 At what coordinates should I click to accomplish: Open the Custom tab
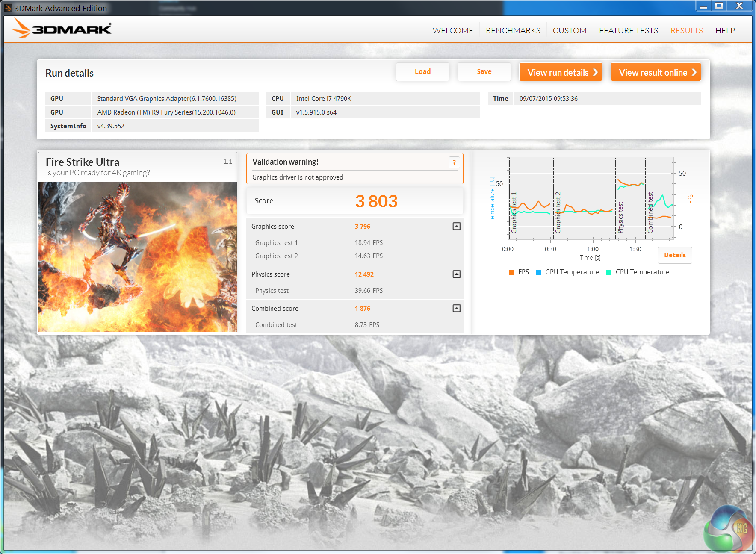click(x=569, y=31)
